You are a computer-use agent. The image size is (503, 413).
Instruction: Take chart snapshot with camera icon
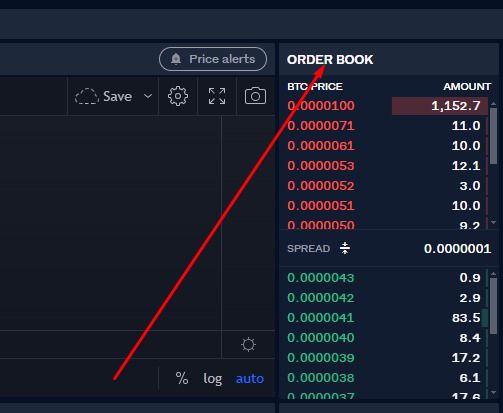click(x=255, y=96)
